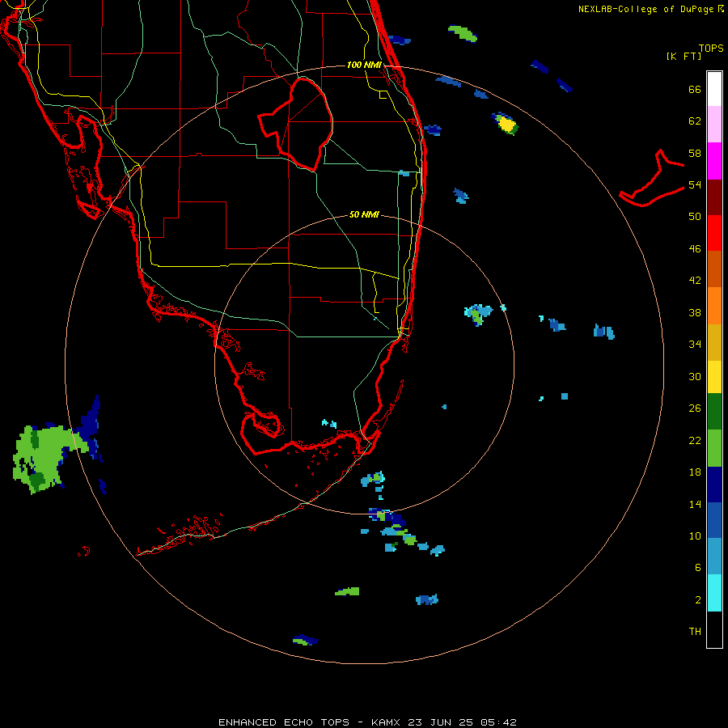Image resolution: width=728 pixels, height=728 pixels.
Task: Click the light blue legend swatch
Action: (x=714, y=557)
